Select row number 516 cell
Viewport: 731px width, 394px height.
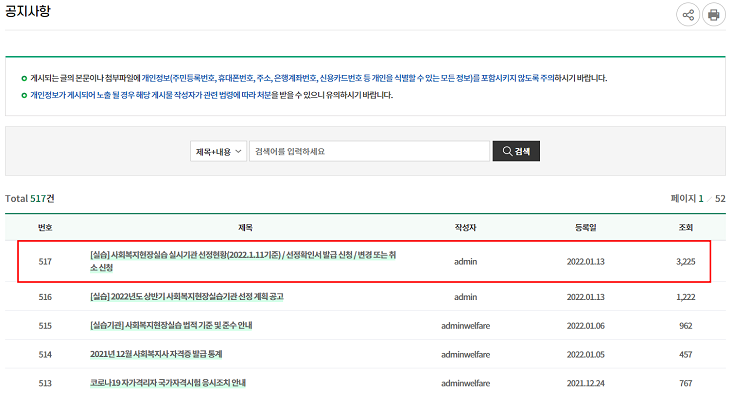45,297
